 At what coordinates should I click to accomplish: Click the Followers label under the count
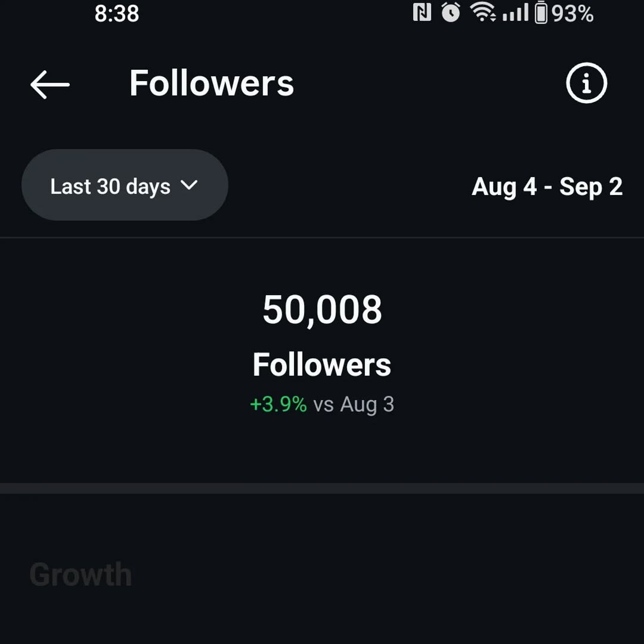tap(322, 364)
